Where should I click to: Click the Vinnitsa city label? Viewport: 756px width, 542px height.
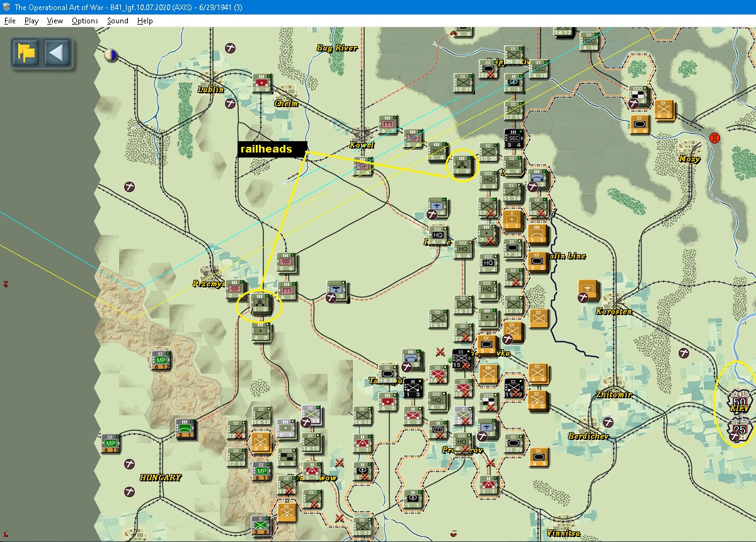[563, 533]
